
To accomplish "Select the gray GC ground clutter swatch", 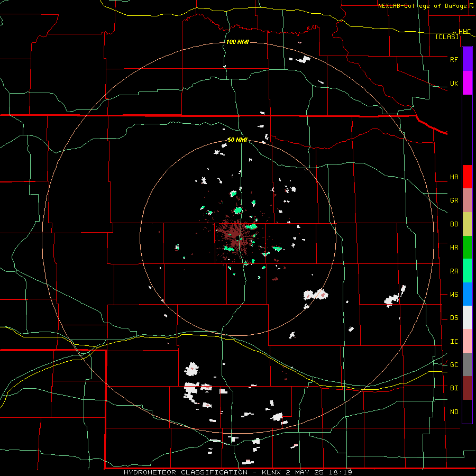I will [x=467, y=364].
